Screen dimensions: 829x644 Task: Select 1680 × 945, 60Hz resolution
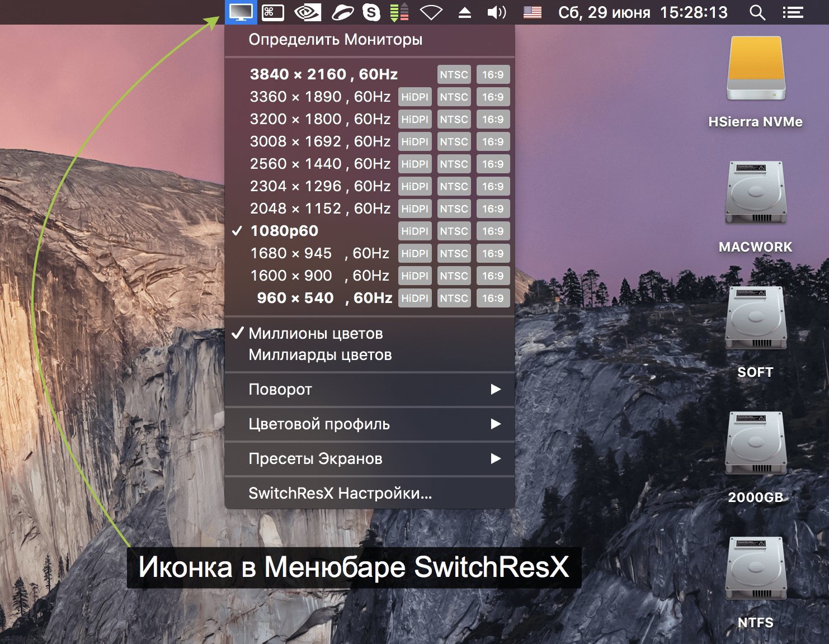(x=369, y=253)
